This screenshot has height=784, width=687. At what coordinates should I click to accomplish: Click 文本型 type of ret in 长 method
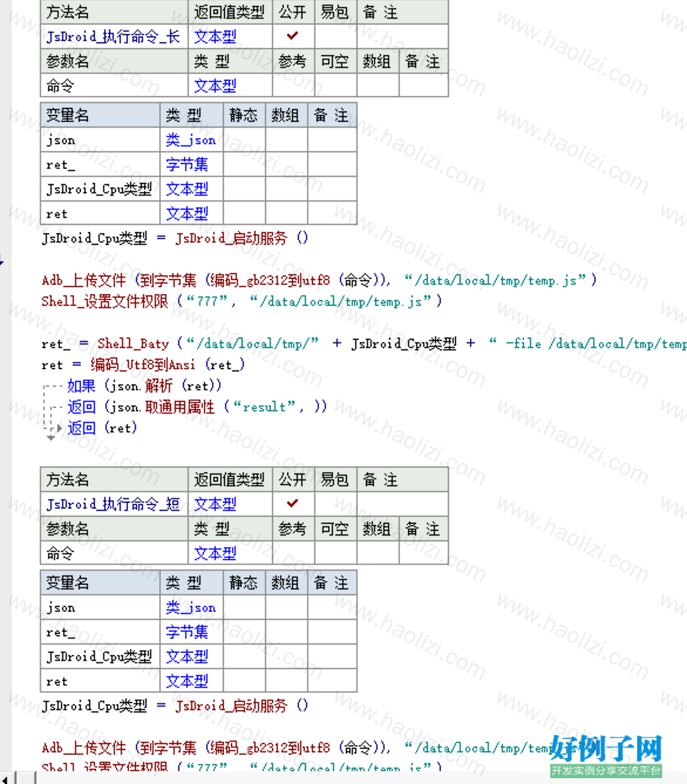(x=187, y=214)
